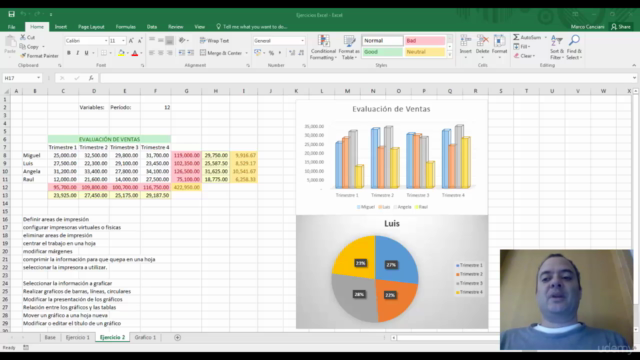
Task: Switch to the View tab
Action: (x=200, y=27)
